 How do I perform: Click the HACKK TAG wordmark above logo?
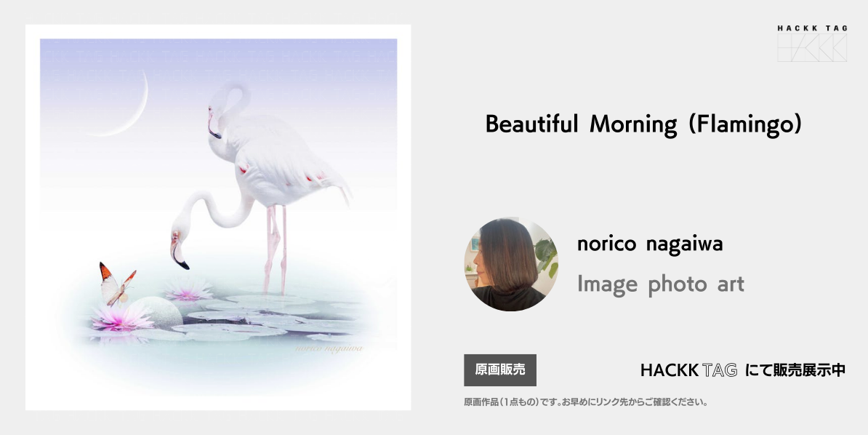[812, 28]
